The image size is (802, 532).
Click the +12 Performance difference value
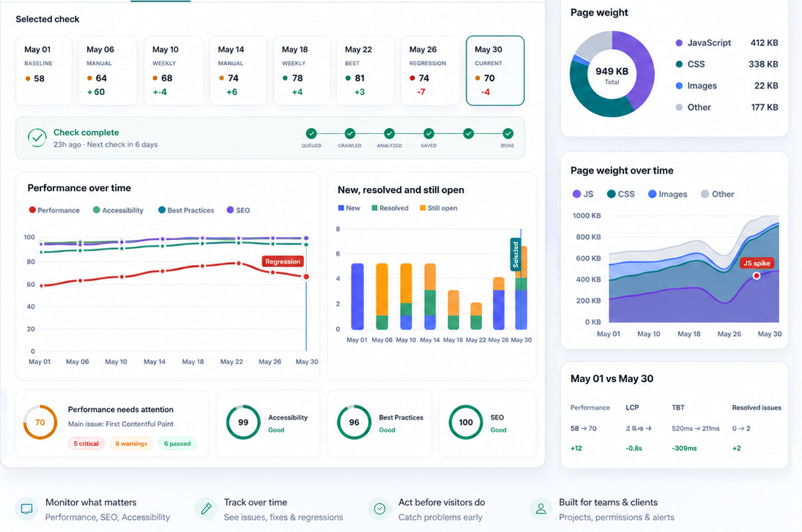click(x=576, y=448)
